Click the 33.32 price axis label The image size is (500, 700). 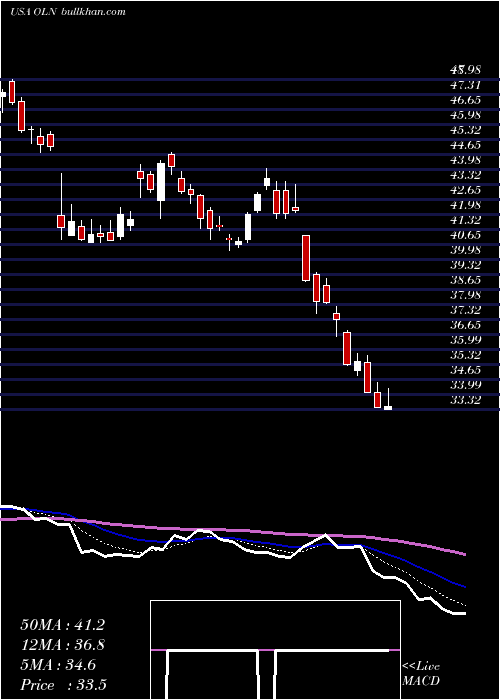(x=466, y=400)
